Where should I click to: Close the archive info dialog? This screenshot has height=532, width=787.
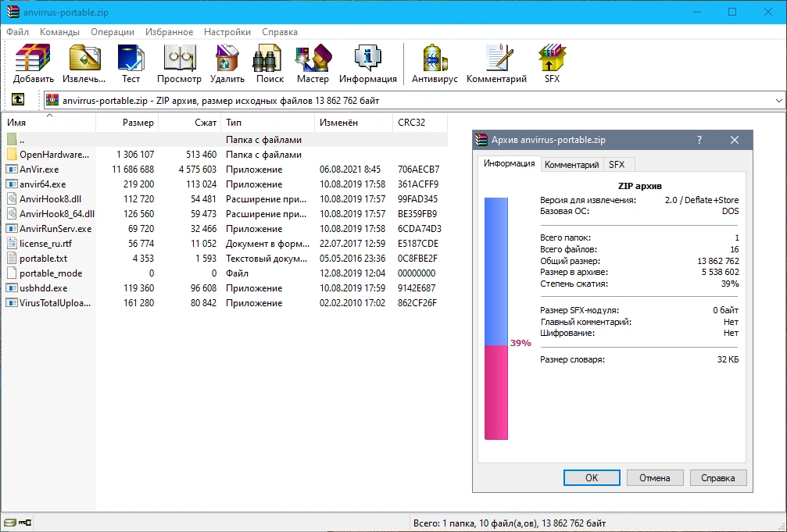coord(735,140)
